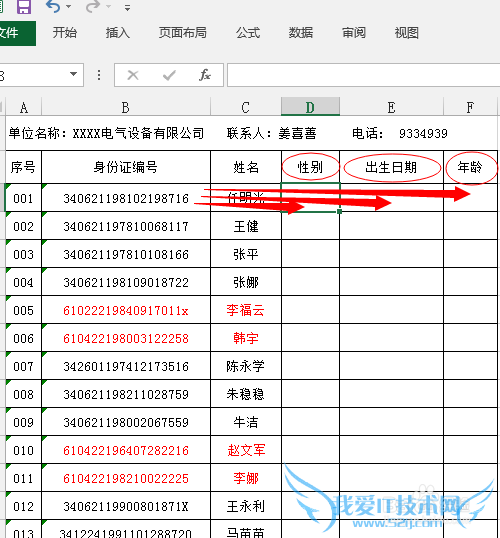
Task: Select cell containing 34062119900801871X
Action: (x=126, y=506)
